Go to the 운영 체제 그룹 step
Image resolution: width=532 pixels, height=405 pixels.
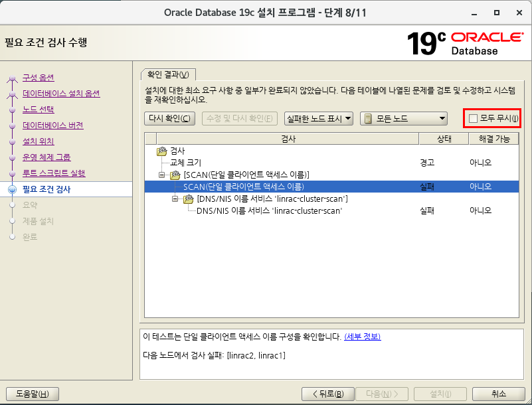point(46,157)
